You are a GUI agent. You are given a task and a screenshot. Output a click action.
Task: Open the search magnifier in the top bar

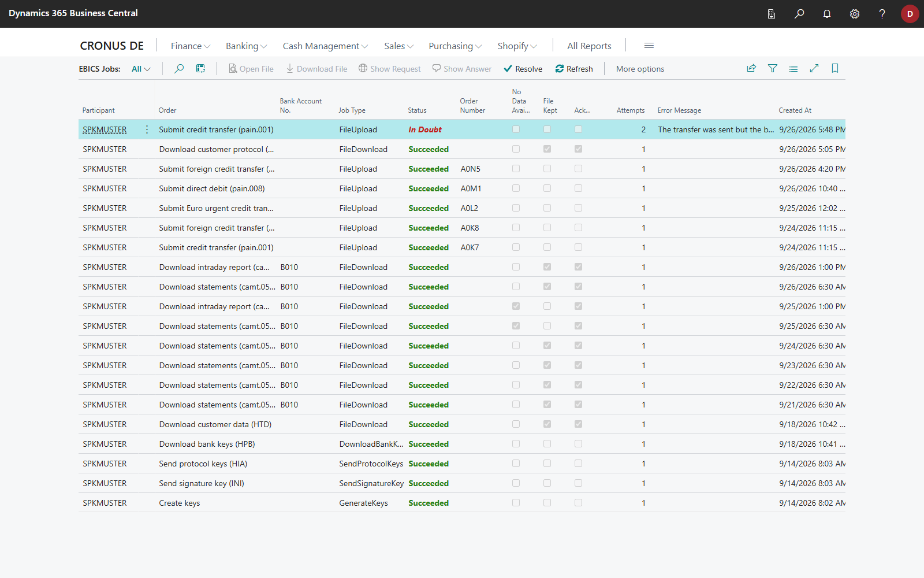pyautogui.click(x=799, y=13)
